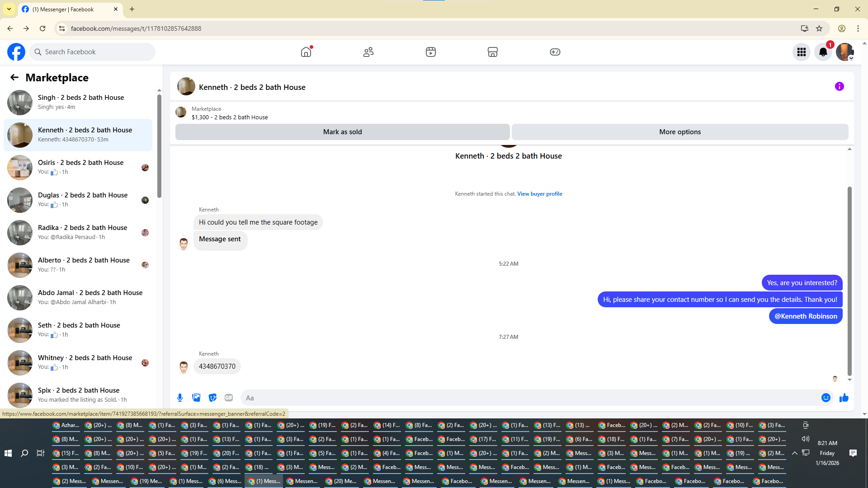This screenshot has width=868, height=488.
Task: Send a thumbs-up like
Action: 844,398
